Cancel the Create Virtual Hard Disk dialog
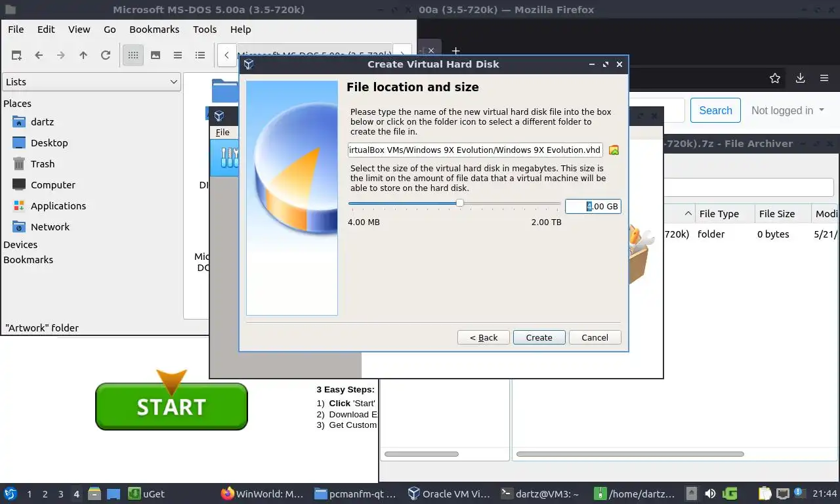This screenshot has width=840, height=504. pos(595,337)
